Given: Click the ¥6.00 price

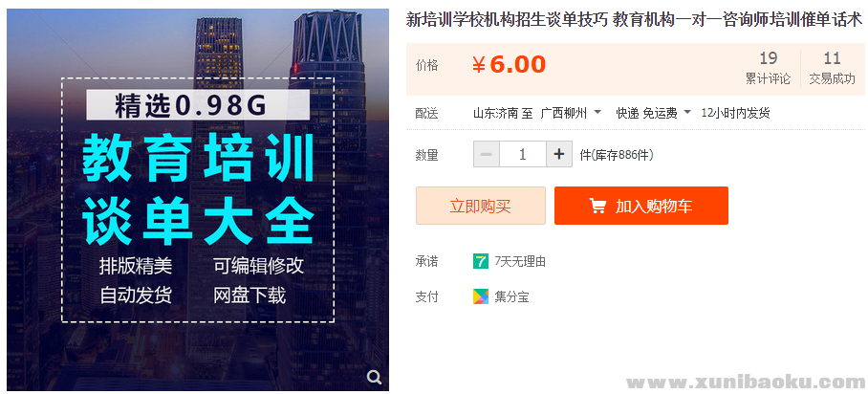Looking at the screenshot, I should [509, 64].
